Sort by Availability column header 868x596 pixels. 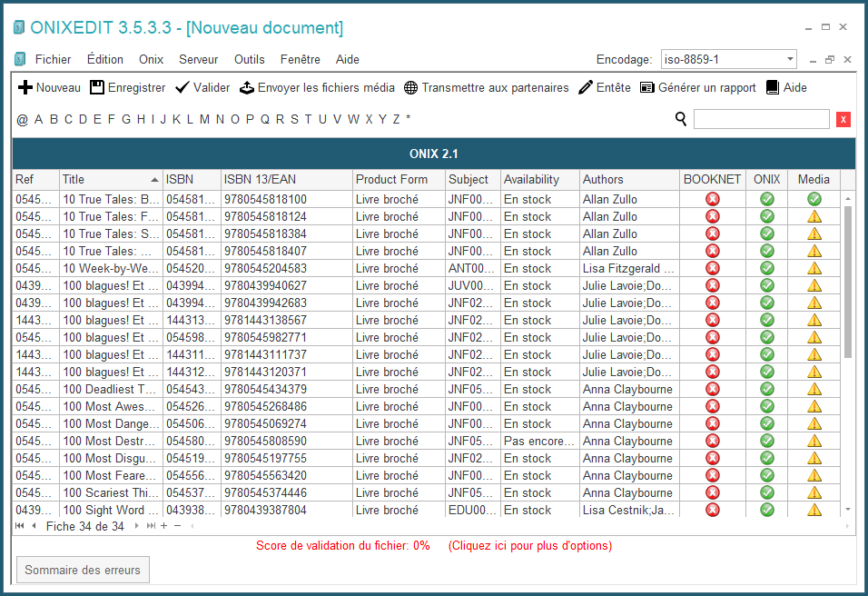click(539, 180)
